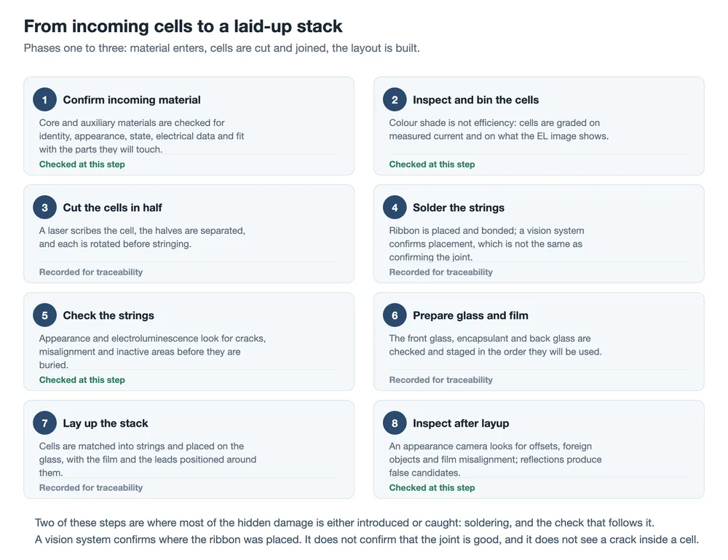This screenshot has width=728, height=560.
Task: Select the number 8 badge beside Inspect after layup
Action: pos(395,423)
